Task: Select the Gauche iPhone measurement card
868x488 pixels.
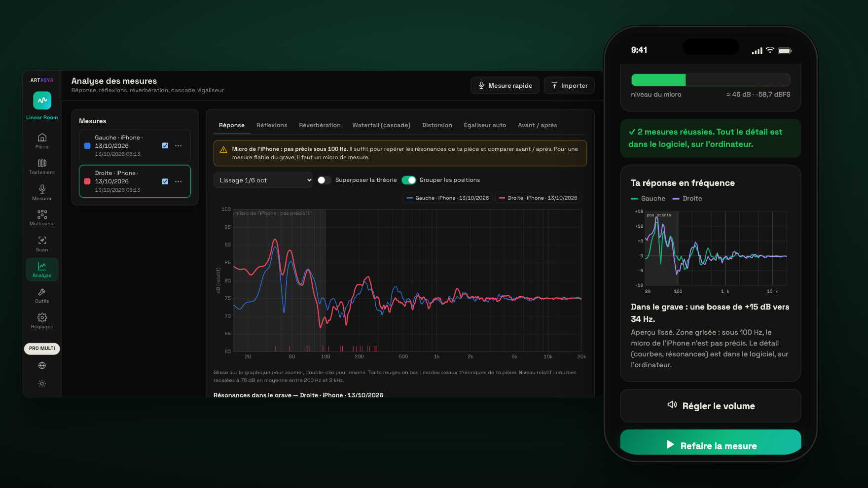Action: point(135,146)
